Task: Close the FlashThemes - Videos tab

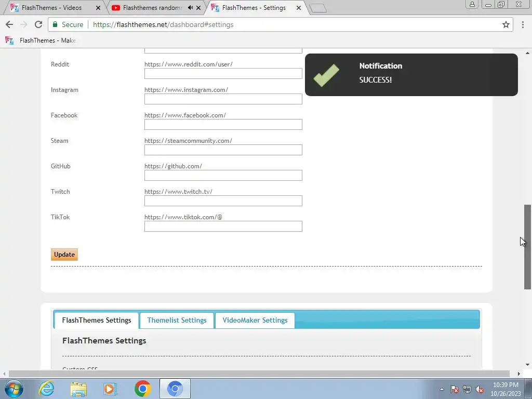Action: (98, 7)
